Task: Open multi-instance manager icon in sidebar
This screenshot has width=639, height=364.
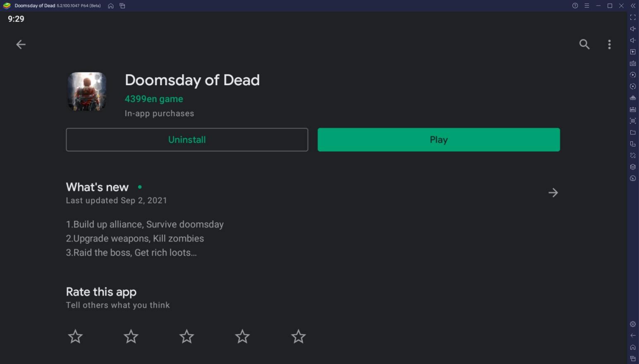Action: click(633, 144)
